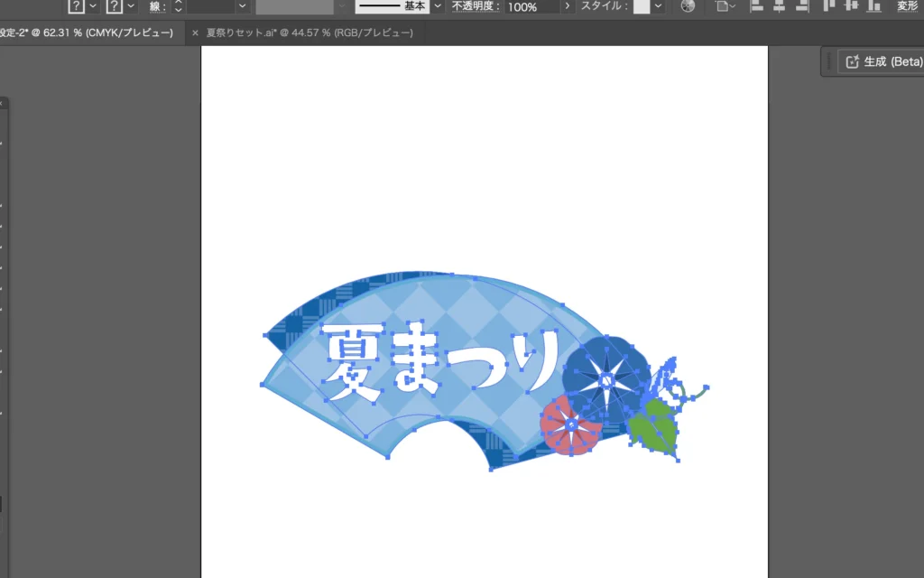Expand the opacity slider arrow beside 100%
This screenshot has width=924, height=578.
[x=567, y=6]
